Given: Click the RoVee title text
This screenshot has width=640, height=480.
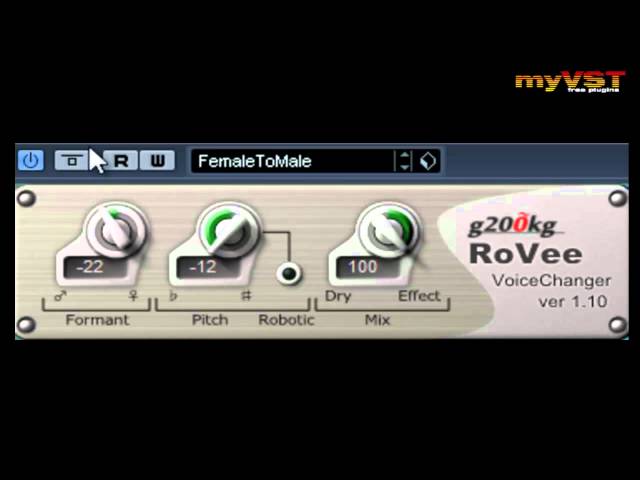Looking at the screenshot, I should (526, 253).
